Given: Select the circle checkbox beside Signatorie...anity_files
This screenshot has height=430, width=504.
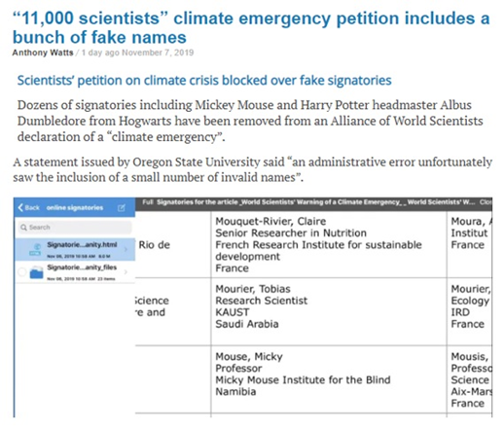Looking at the screenshot, I should point(22,271).
